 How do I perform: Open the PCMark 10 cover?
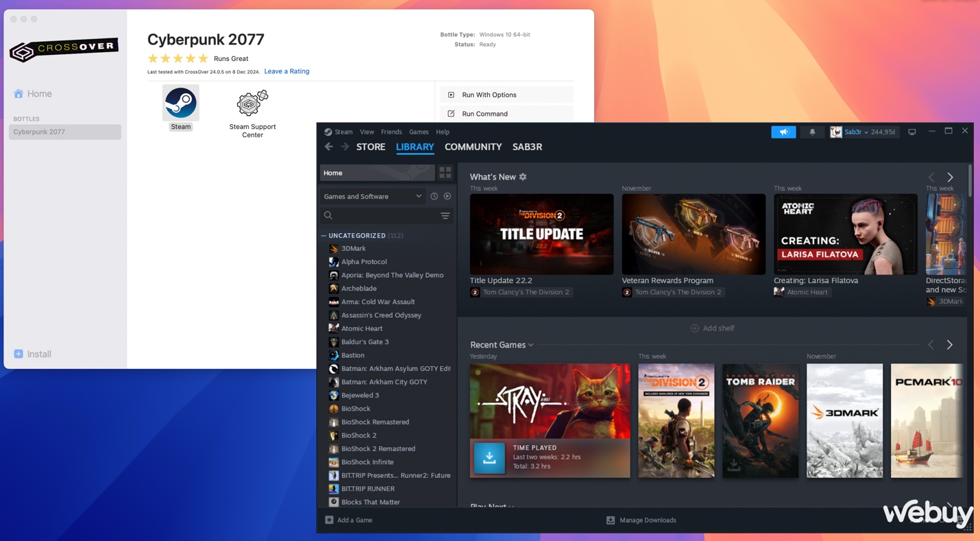tap(927, 420)
